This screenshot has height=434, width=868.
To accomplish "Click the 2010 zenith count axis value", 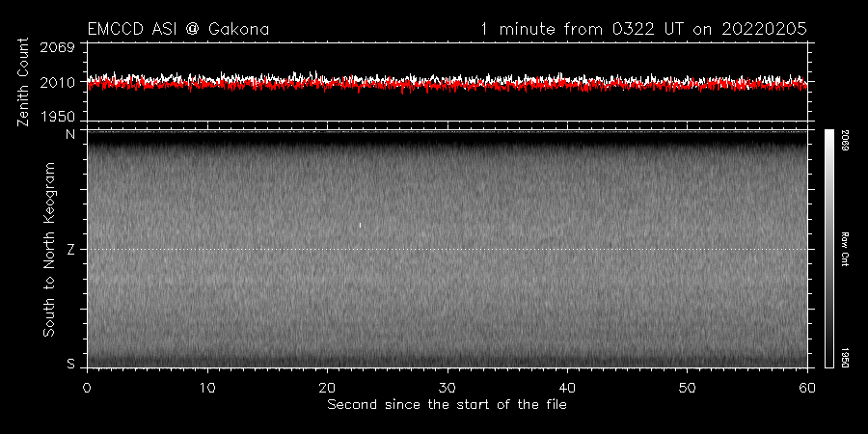I will pos(58,83).
